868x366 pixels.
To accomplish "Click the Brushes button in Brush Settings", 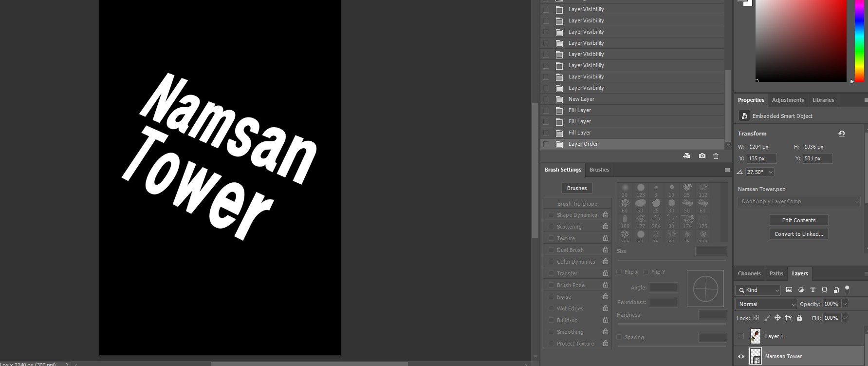I will (x=577, y=188).
